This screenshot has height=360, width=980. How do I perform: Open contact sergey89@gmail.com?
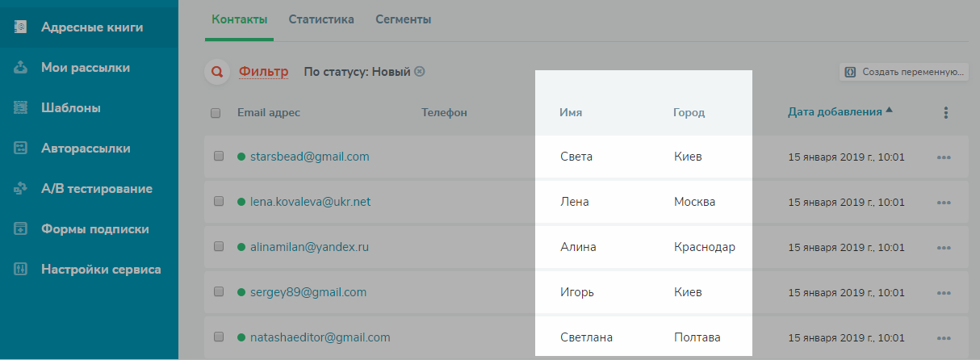pos(308,292)
